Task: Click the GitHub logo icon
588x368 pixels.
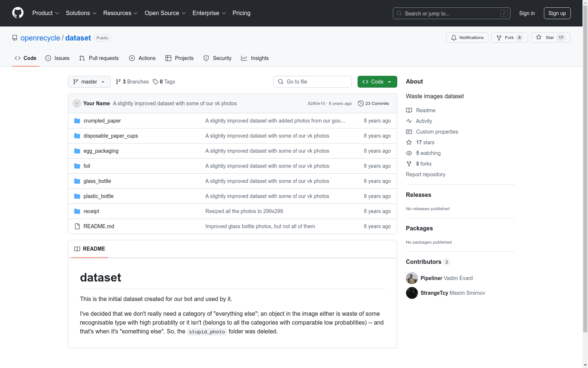Action: 18,13
